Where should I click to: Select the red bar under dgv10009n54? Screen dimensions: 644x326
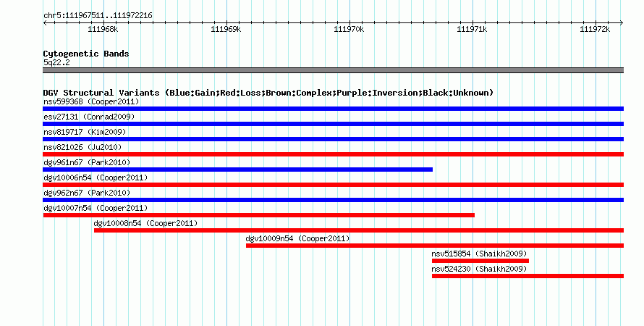coord(435,246)
